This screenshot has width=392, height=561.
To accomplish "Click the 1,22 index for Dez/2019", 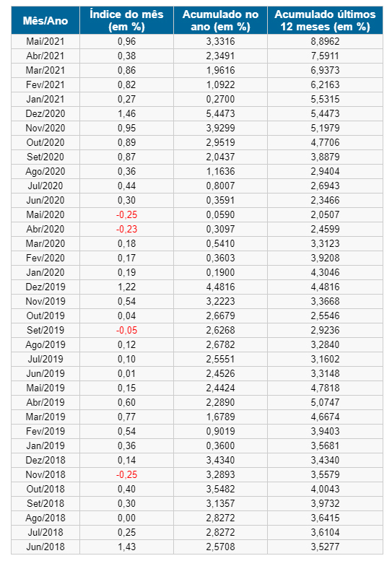I will point(126,287).
